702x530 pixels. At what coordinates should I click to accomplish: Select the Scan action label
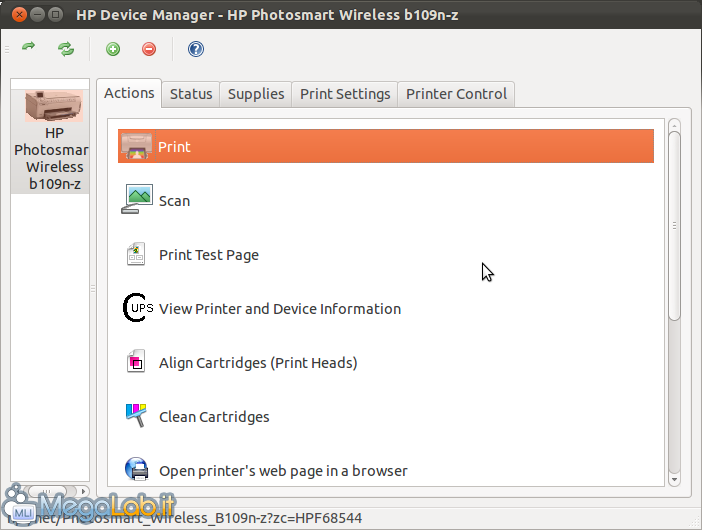[x=174, y=201]
